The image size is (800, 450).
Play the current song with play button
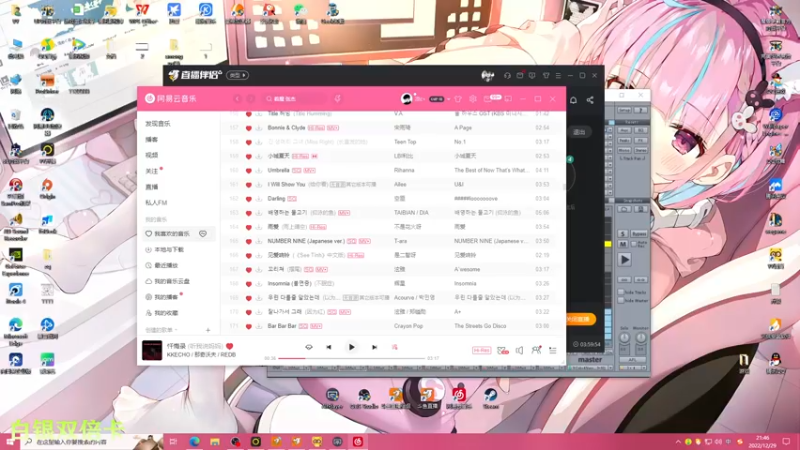(x=352, y=347)
